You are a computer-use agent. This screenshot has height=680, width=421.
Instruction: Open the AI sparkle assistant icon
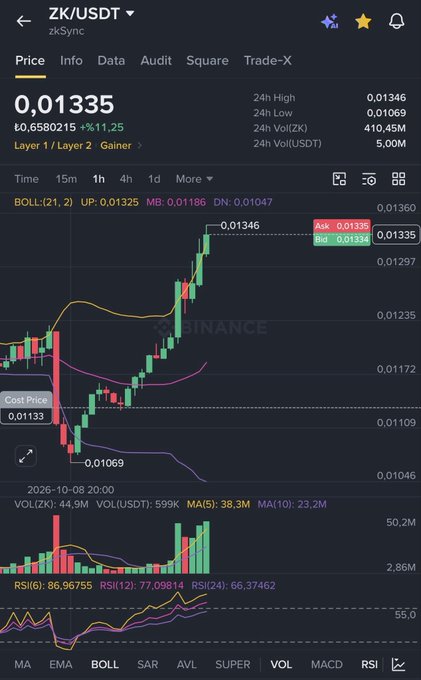[x=330, y=21]
